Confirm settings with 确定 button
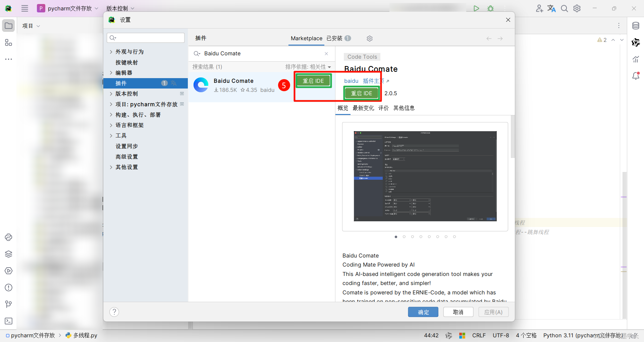This screenshot has width=644, height=342. [423, 312]
